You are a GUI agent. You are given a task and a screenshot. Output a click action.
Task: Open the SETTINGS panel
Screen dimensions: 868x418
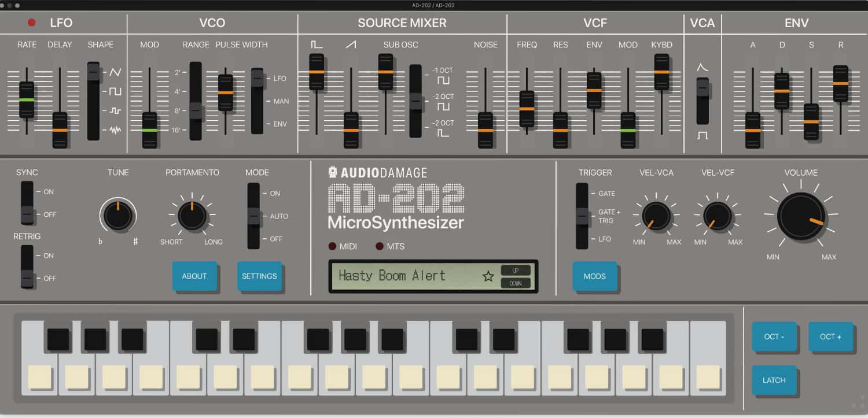(x=259, y=276)
